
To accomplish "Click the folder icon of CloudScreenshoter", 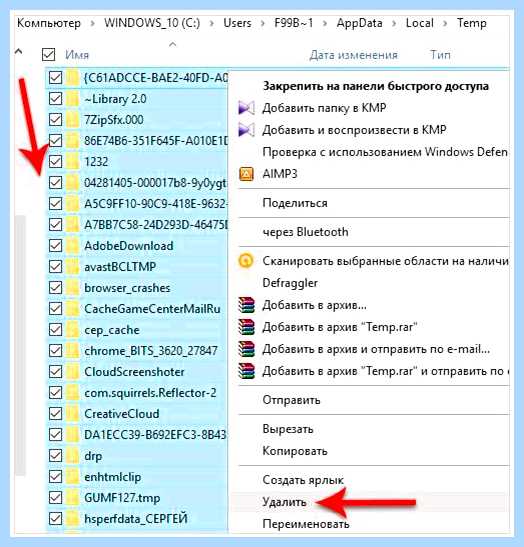I will click(x=73, y=372).
